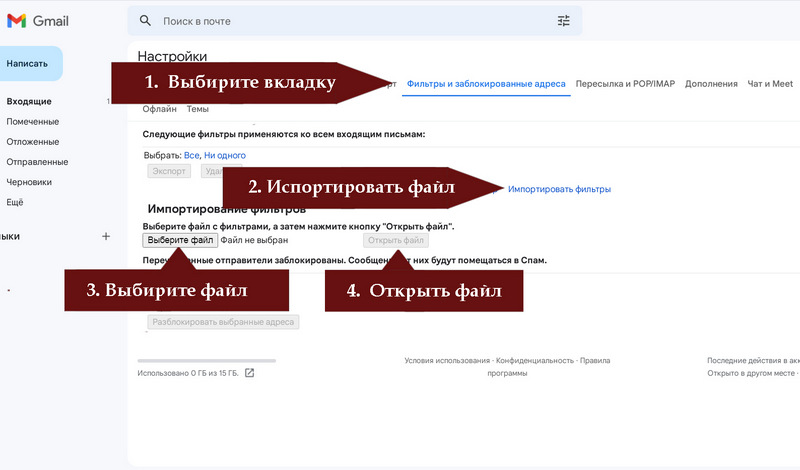Open the Входящие folder

[x=29, y=101]
